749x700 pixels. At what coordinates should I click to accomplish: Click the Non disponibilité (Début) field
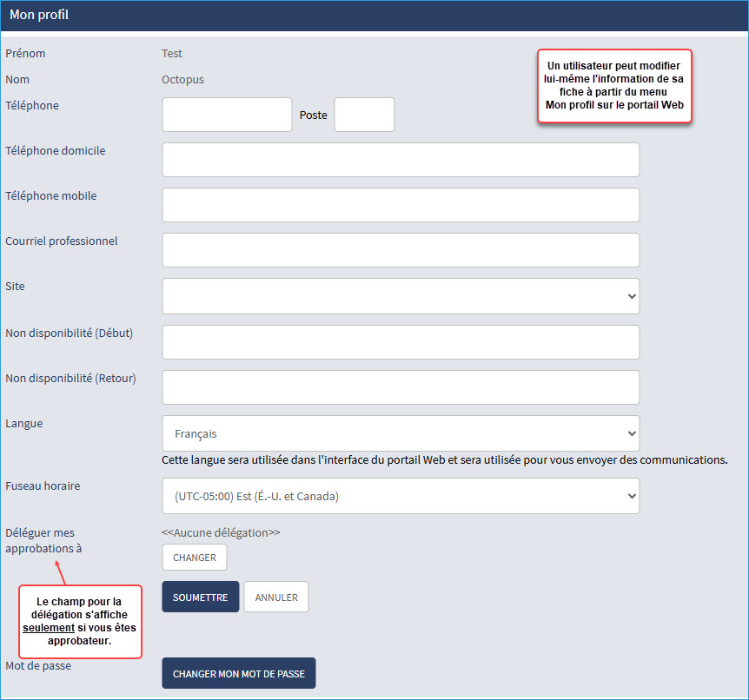[401, 342]
